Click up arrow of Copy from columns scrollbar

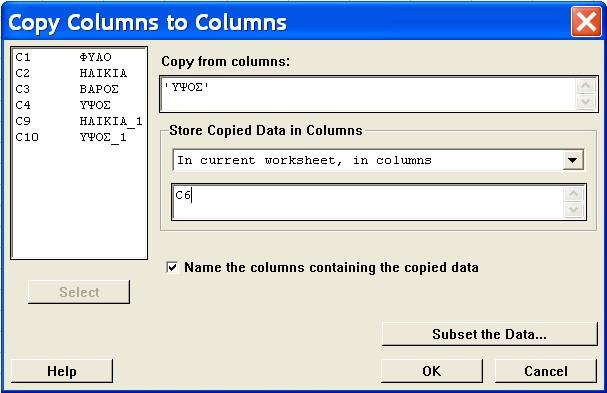(585, 85)
